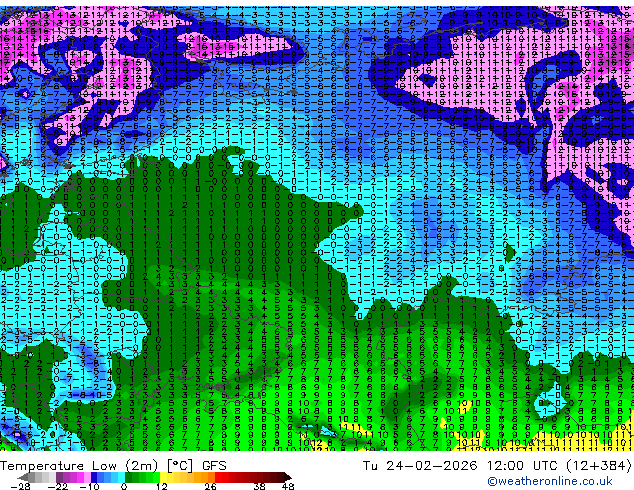Click the 38 label under the color scale
The image size is (634, 490).
[x=259, y=486]
